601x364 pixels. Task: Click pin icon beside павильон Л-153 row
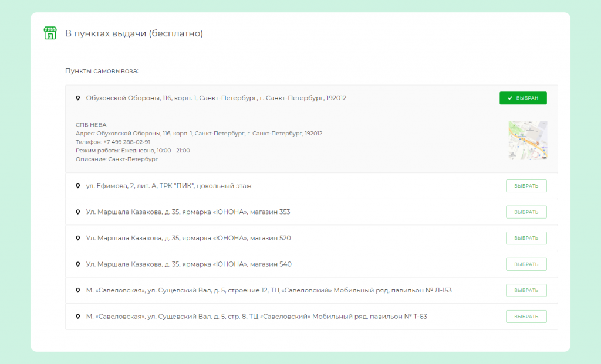[78, 290]
